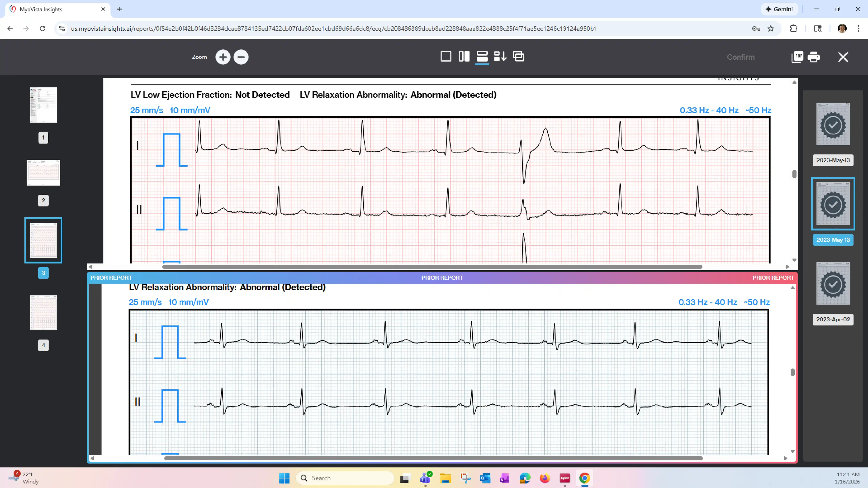Open the Chrome profile account menu

pos(842,29)
